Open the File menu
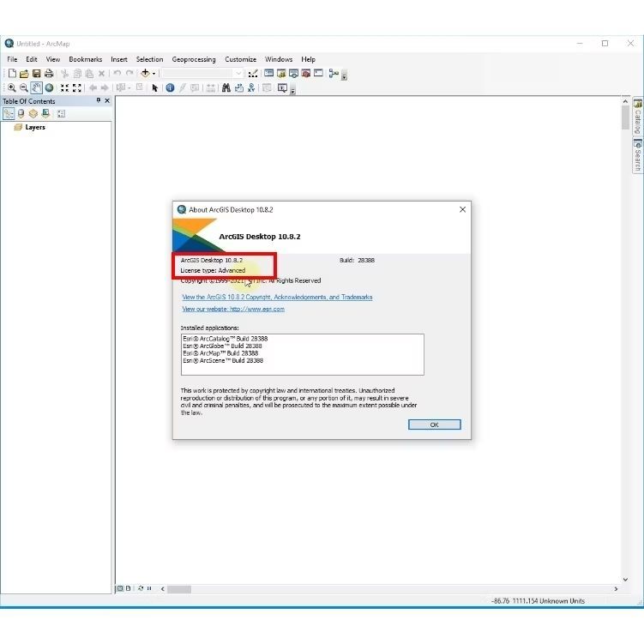644x644 pixels. pyautogui.click(x=12, y=59)
